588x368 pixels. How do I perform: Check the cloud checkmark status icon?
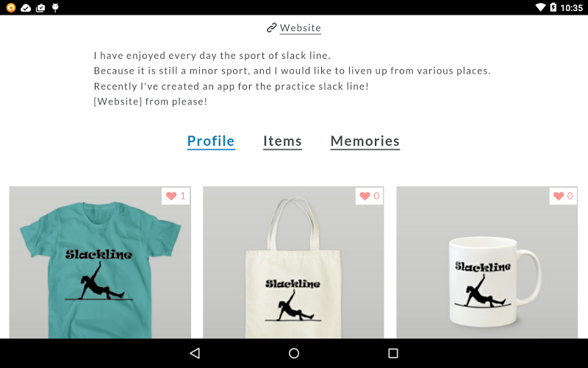click(x=26, y=7)
